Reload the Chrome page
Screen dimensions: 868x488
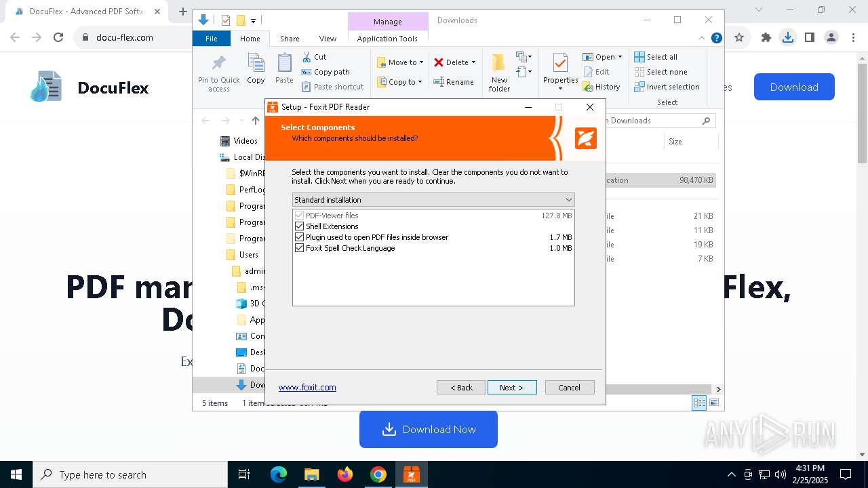(x=58, y=38)
